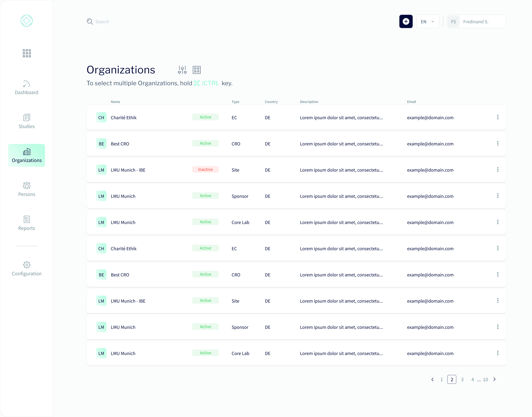Click LM avatar of Inactive LMU Munich - IBE
532x417 pixels.
[x=101, y=170]
